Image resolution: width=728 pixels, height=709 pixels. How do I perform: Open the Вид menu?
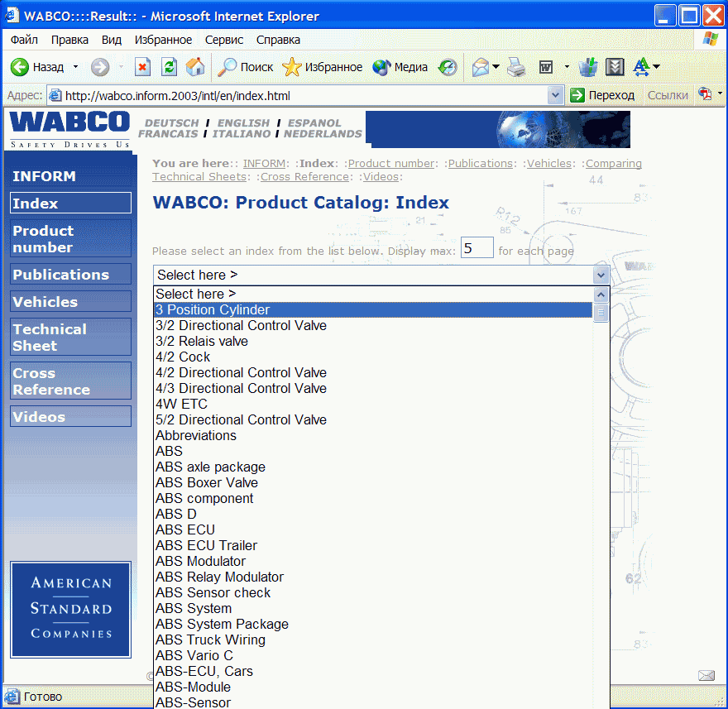pyautogui.click(x=112, y=40)
